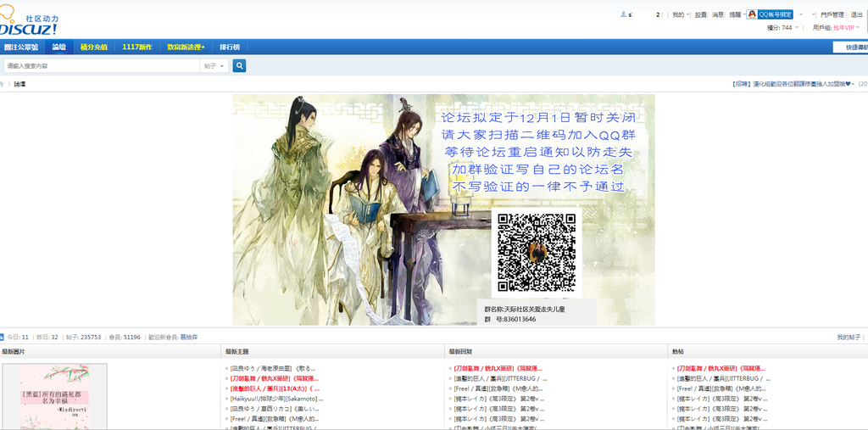Click the user avatar icon beside username

(623, 14)
